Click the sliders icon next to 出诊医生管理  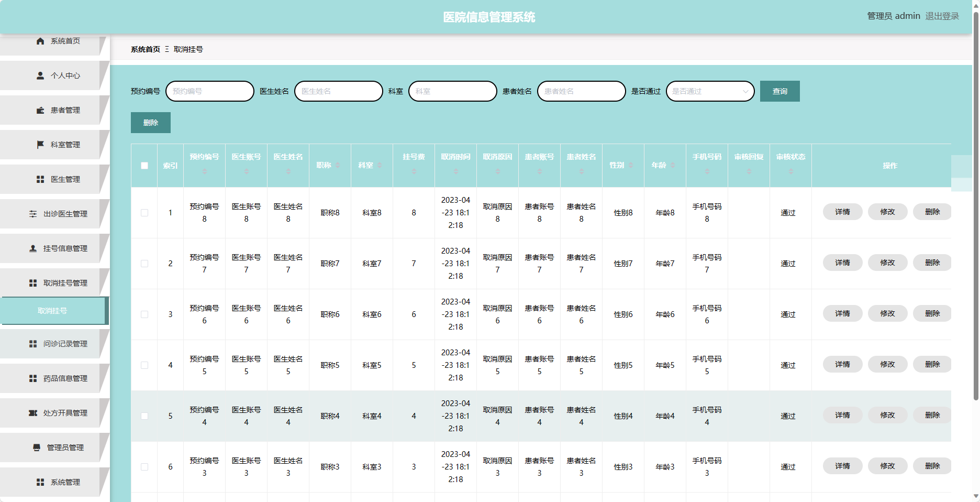33,214
